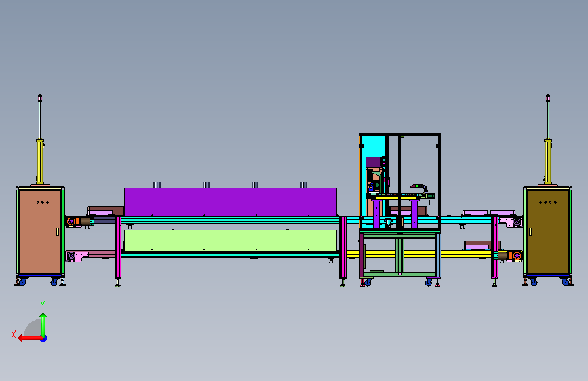Select the purple oven top cover
The height and width of the screenshot is (381, 588).
(231, 202)
